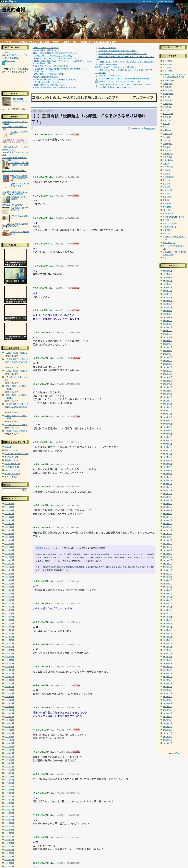
Task: Open right sidebar archive 2024年06月
Action: point(167,271)
